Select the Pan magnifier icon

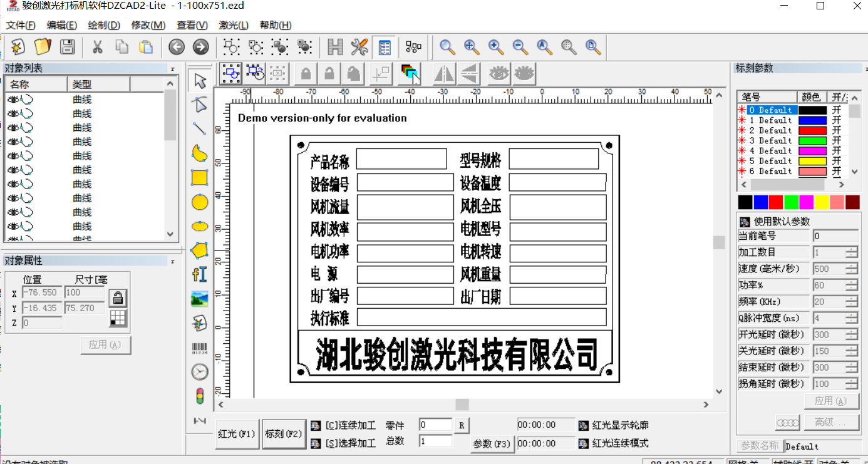472,47
